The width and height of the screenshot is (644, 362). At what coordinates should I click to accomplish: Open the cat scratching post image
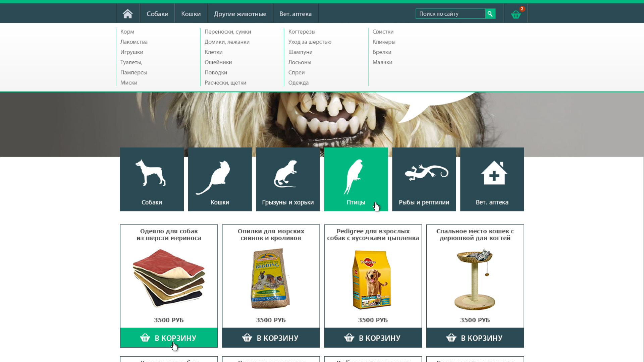coord(475,279)
